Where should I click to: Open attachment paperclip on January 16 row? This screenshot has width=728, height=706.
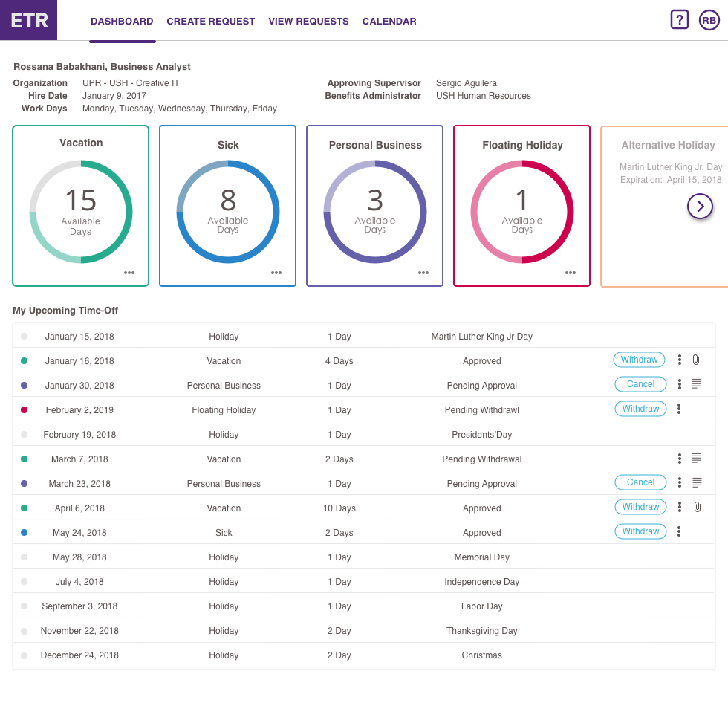[x=696, y=360]
